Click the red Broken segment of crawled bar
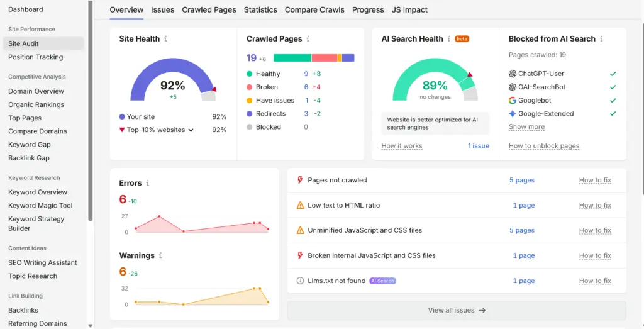The width and height of the screenshot is (644, 329). (x=325, y=58)
